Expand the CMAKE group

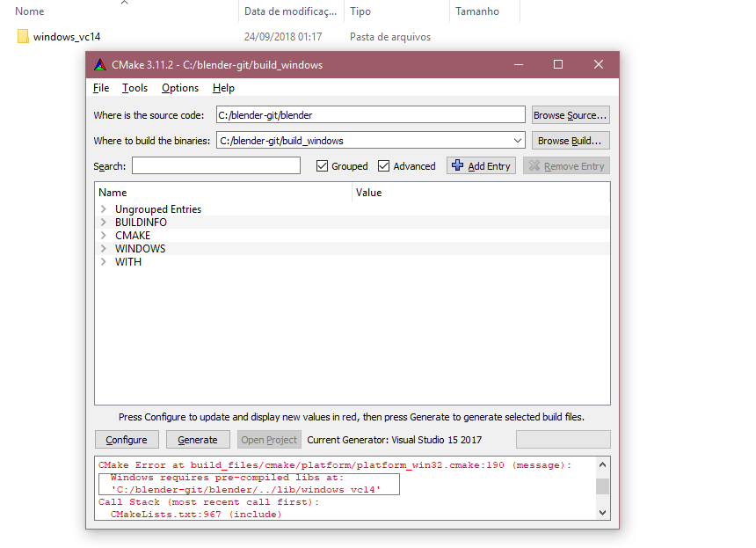[103, 236]
